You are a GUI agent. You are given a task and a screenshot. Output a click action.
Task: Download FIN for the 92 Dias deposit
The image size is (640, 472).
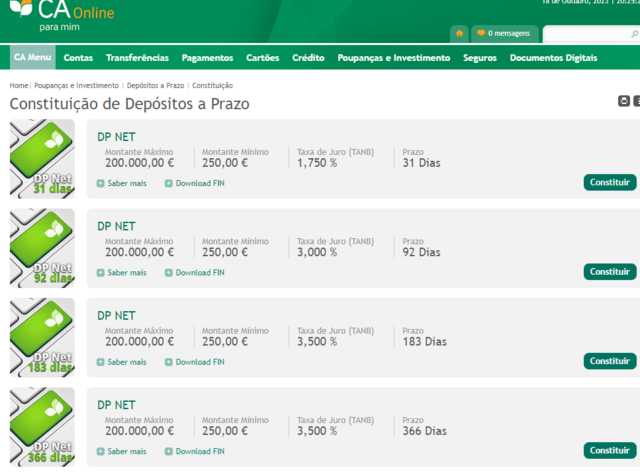coord(195,273)
